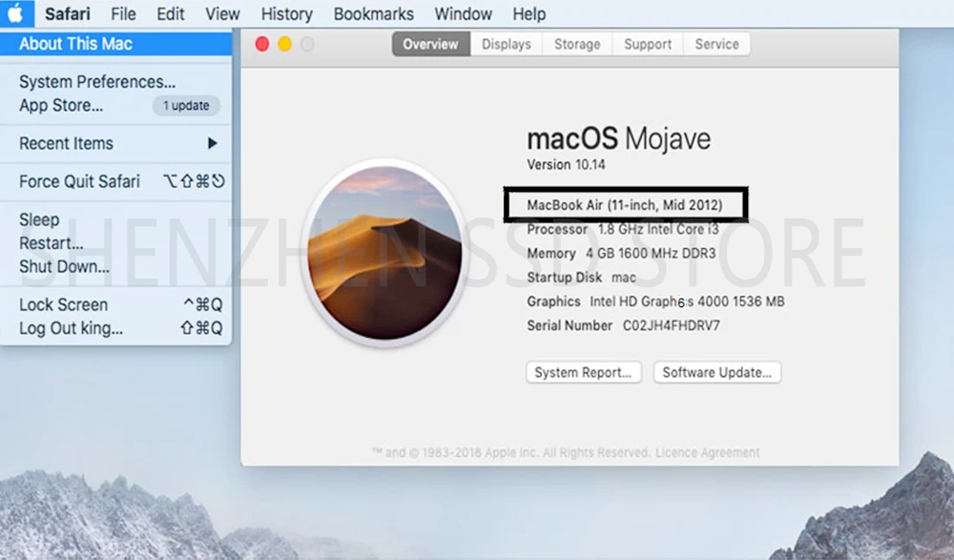Select Shut Down in Apple menu
This screenshot has height=560, width=954.
tap(115, 266)
